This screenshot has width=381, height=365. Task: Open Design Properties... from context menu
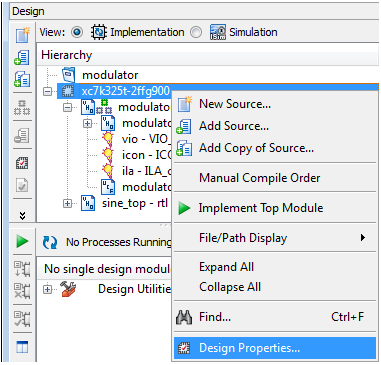[x=275, y=348]
